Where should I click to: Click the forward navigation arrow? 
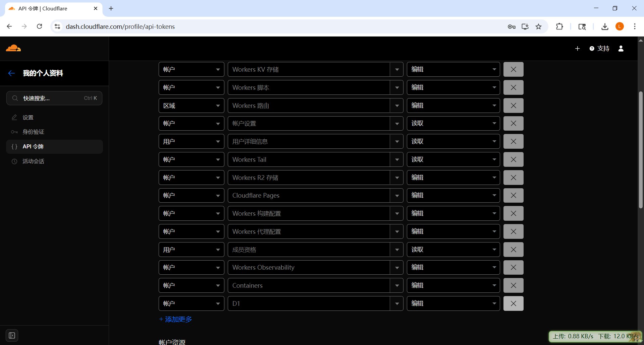tap(24, 26)
